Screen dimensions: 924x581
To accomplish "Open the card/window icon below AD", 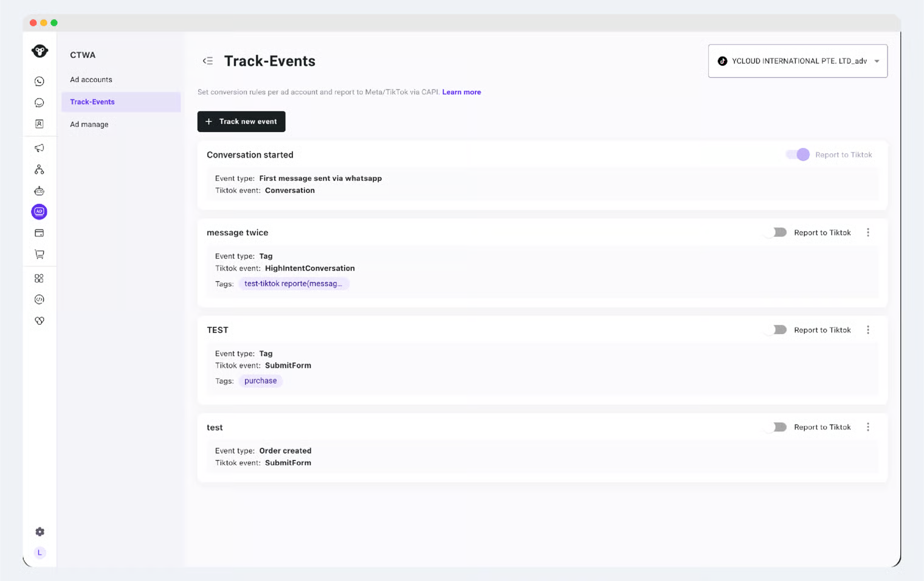I will click(40, 233).
